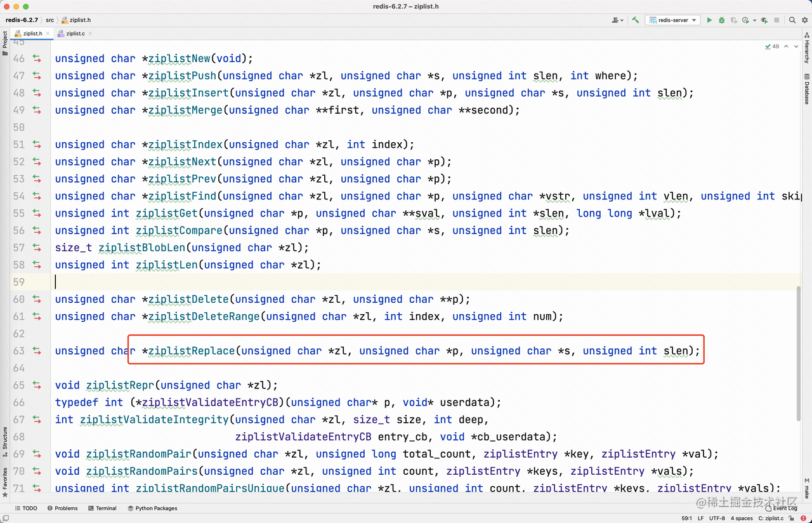Open the TODO tool window

point(26,508)
